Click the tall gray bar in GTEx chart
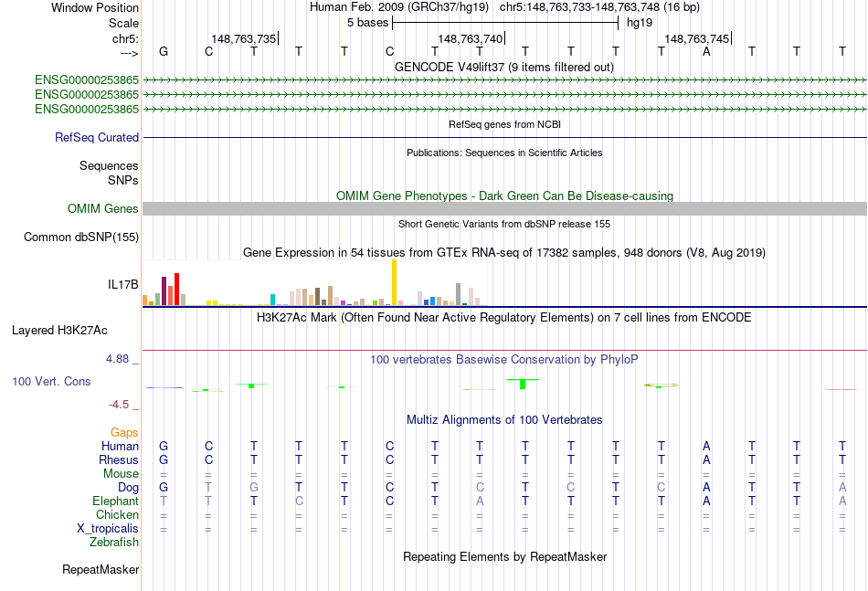 [x=459, y=294]
